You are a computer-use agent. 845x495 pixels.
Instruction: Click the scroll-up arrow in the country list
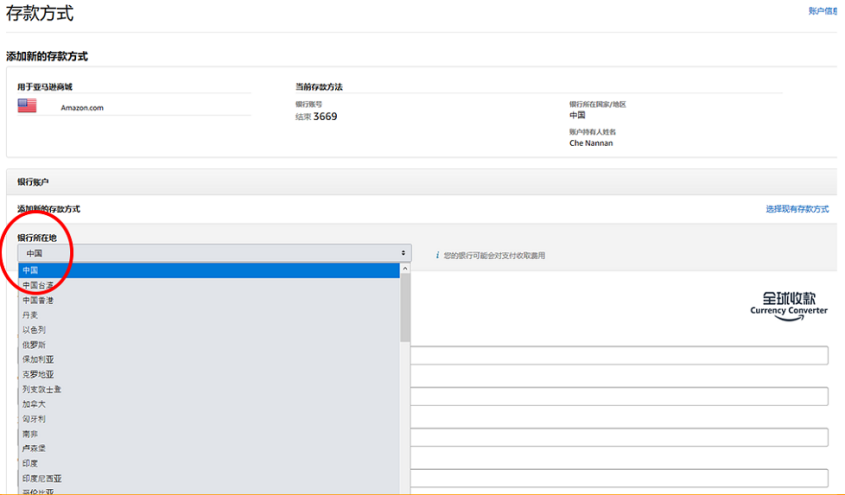pyautogui.click(x=405, y=269)
